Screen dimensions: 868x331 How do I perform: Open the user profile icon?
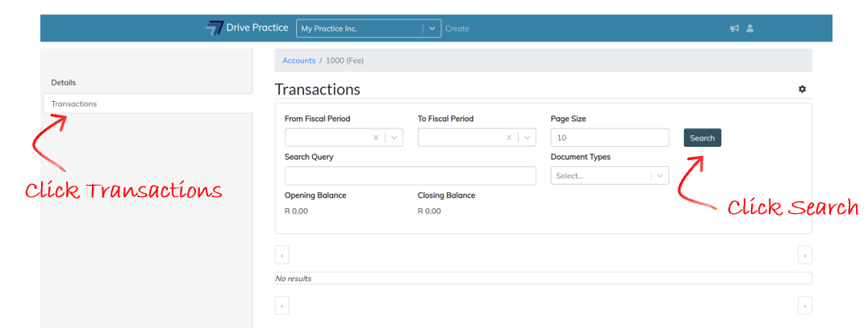coord(749,28)
